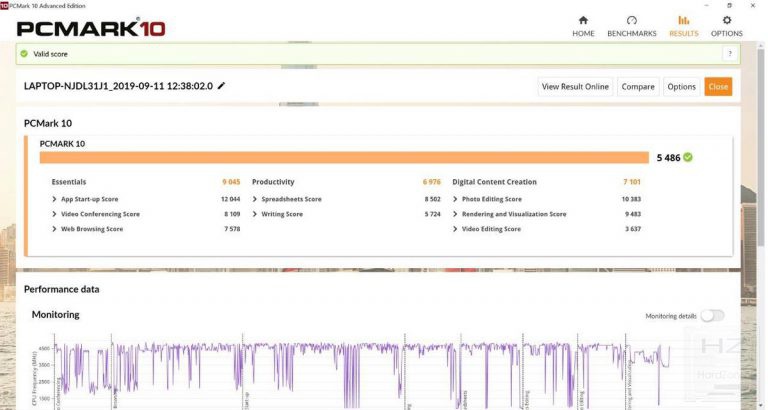Click App Start-up value 12 044
The width and height of the screenshot is (768, 410).
230,199
